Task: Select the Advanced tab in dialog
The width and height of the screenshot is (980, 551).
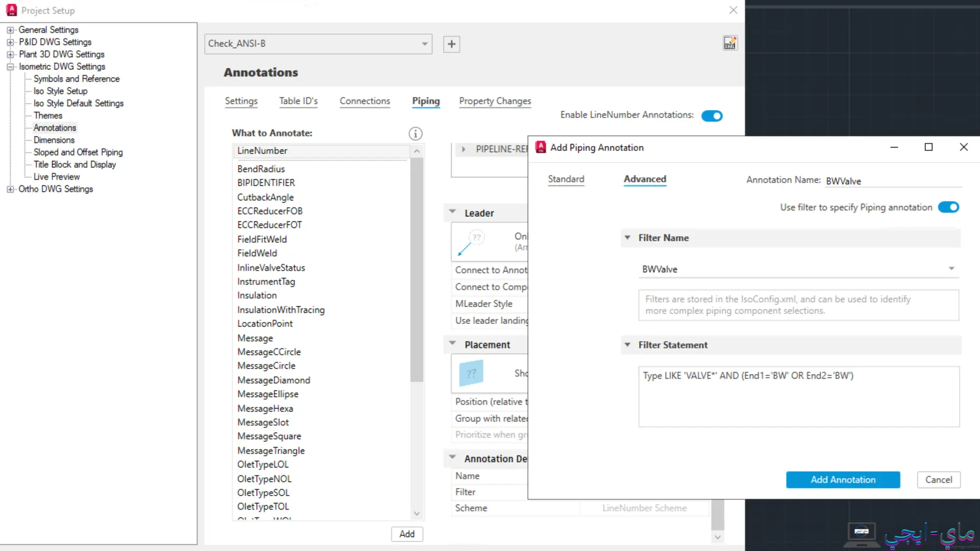Action: click(645, 179)
